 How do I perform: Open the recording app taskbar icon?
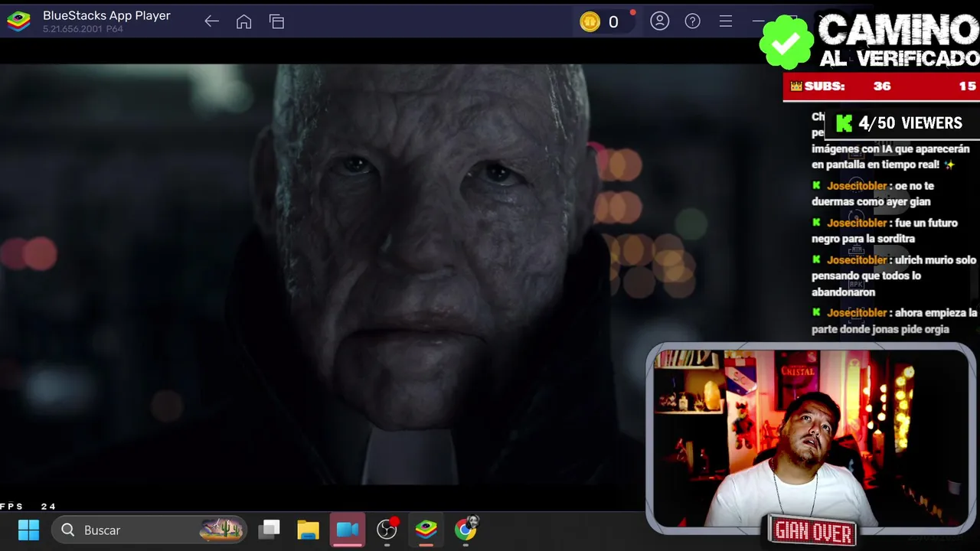(387, 529)
